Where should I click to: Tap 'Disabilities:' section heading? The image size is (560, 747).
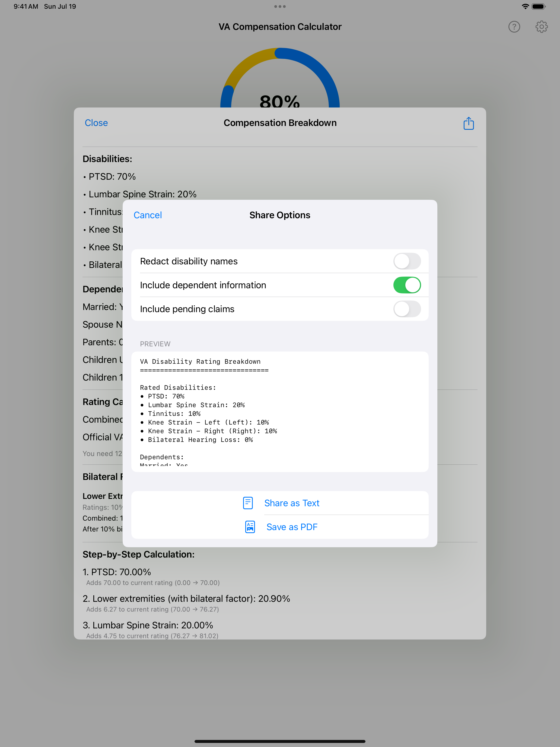coord(107,159)
